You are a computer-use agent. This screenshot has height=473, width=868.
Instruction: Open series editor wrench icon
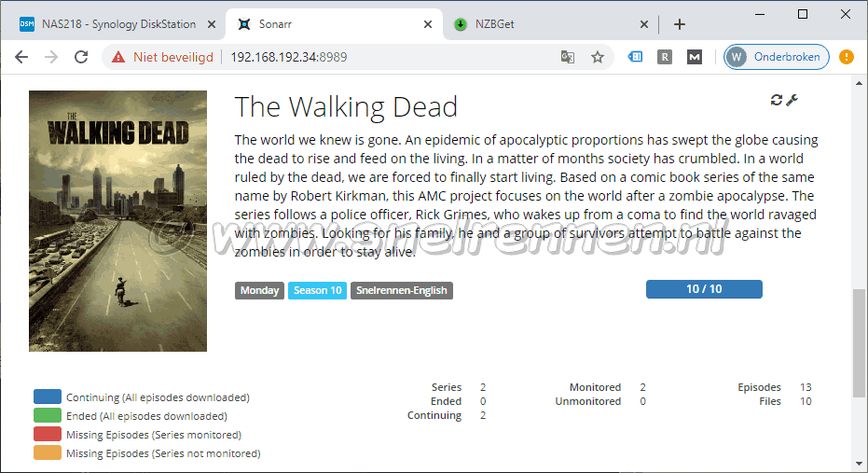(792, 100)
